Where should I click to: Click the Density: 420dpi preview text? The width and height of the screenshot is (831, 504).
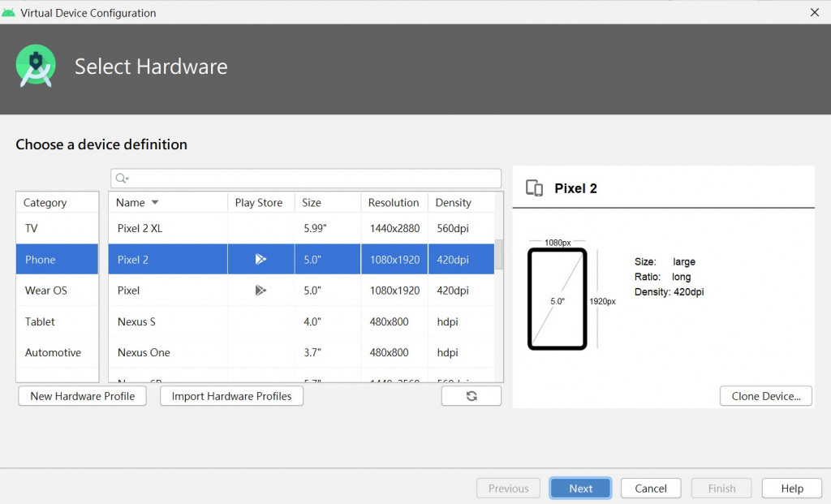(669, 291)
